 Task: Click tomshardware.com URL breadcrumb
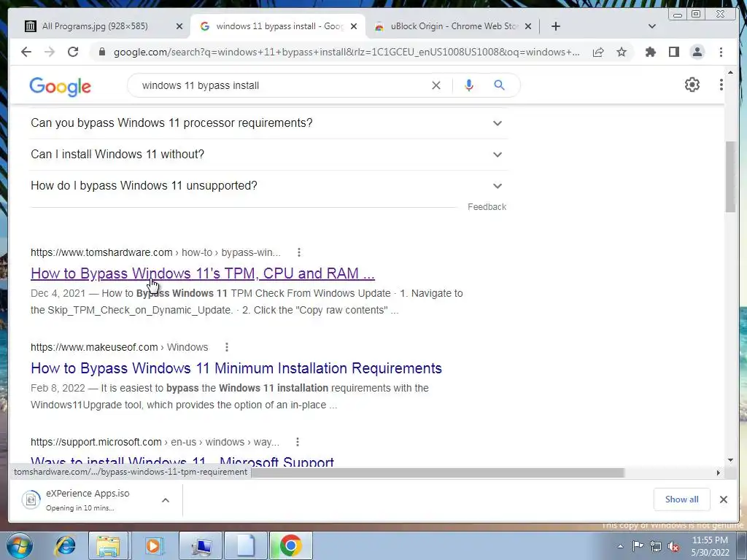point(155,252)
